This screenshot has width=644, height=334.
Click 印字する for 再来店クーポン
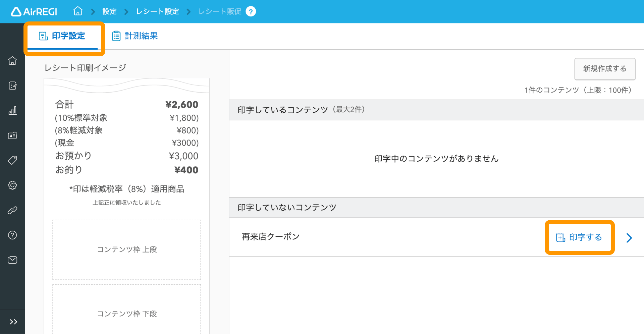point(579,237)
